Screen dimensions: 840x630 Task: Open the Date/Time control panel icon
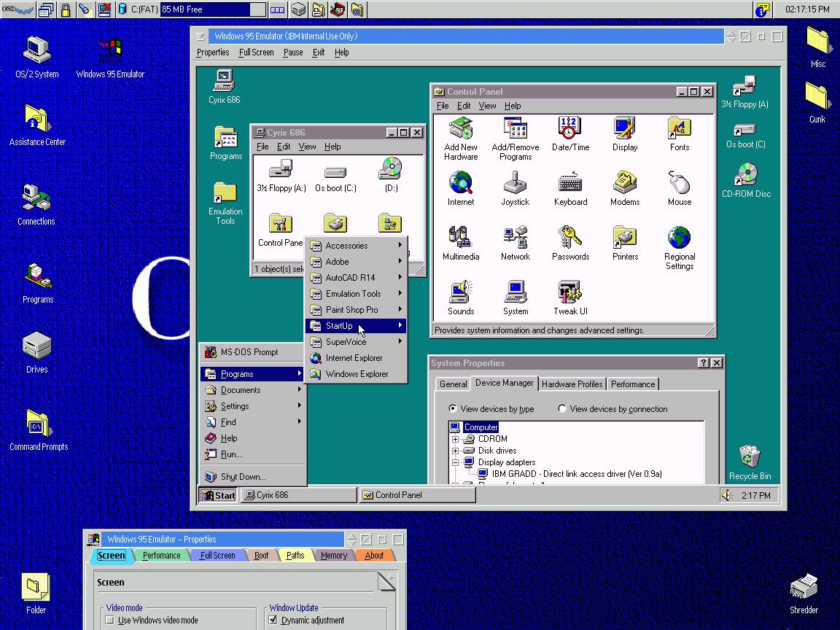(570, 133)
